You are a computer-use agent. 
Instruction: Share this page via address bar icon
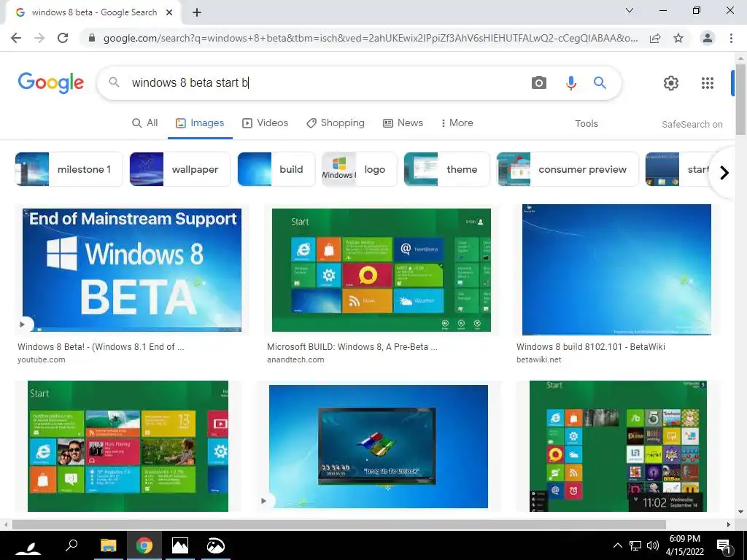655,38
